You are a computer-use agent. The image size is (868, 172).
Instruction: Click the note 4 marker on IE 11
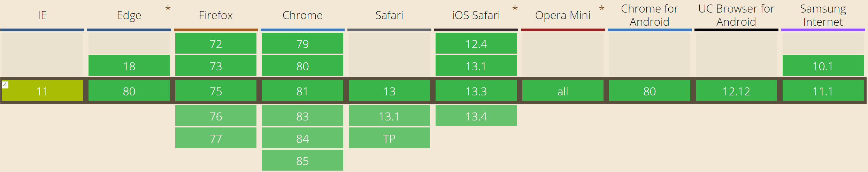[5, 85]
